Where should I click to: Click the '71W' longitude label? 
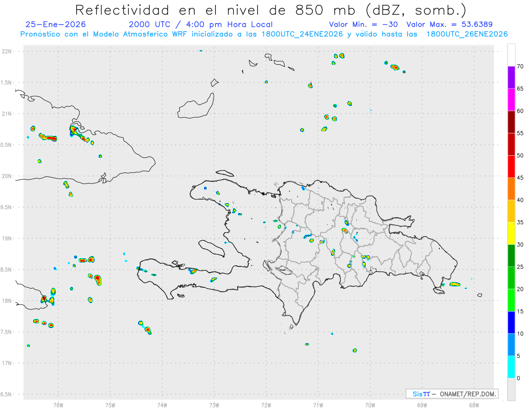coord(318,405)
